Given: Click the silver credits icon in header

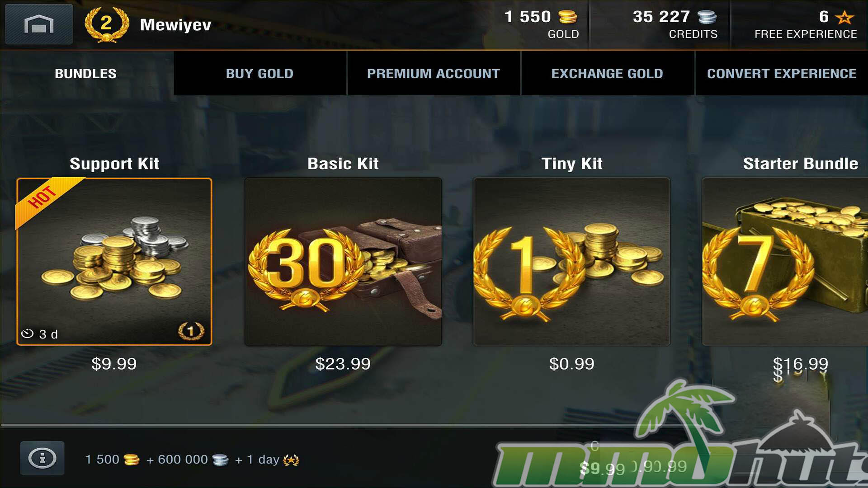Looking at the screenshot, I should click(x=707, y=17).
